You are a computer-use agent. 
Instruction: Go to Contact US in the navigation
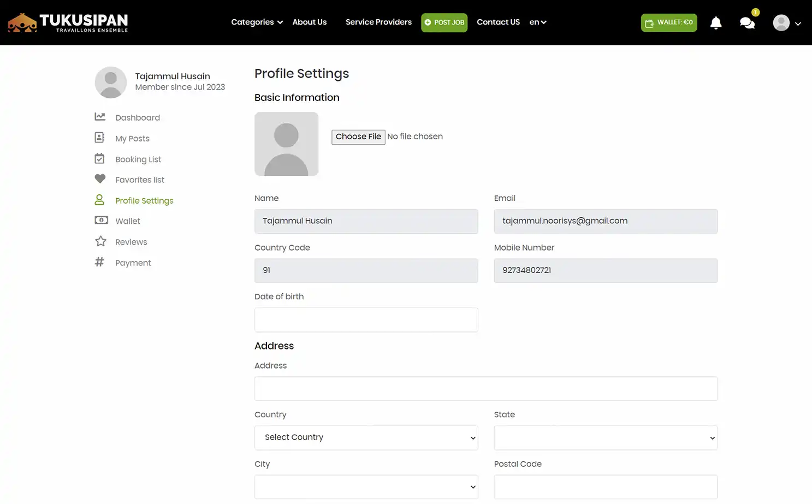click(498, 22)
